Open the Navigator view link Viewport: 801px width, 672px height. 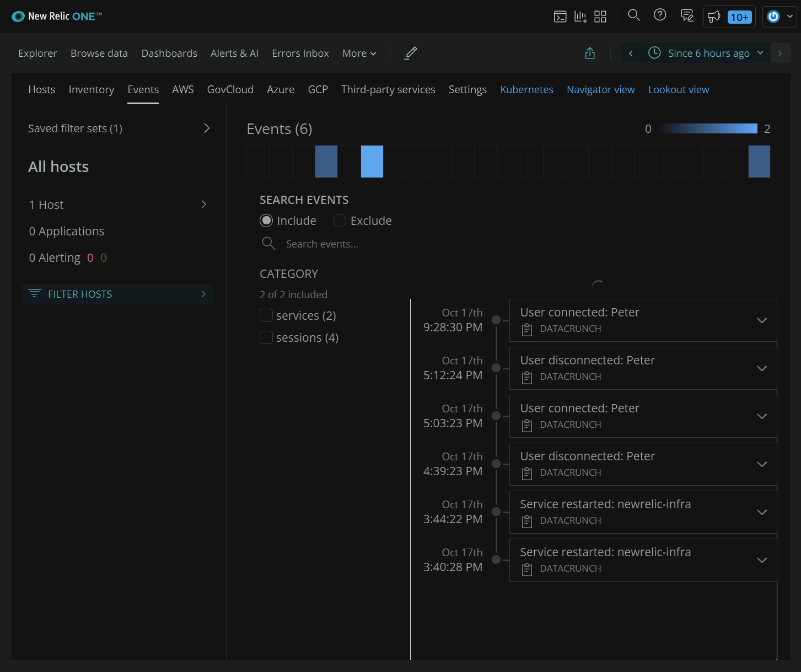coord(601,89)
